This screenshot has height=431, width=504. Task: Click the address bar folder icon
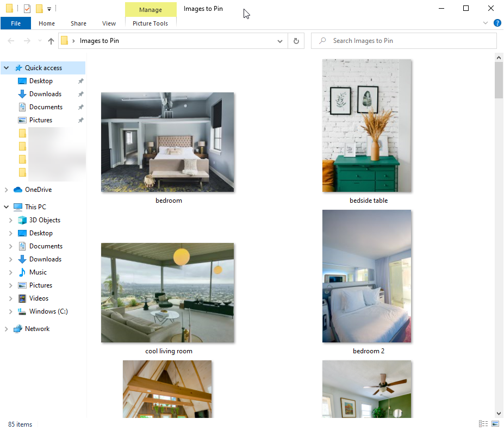tap(64, 41)
